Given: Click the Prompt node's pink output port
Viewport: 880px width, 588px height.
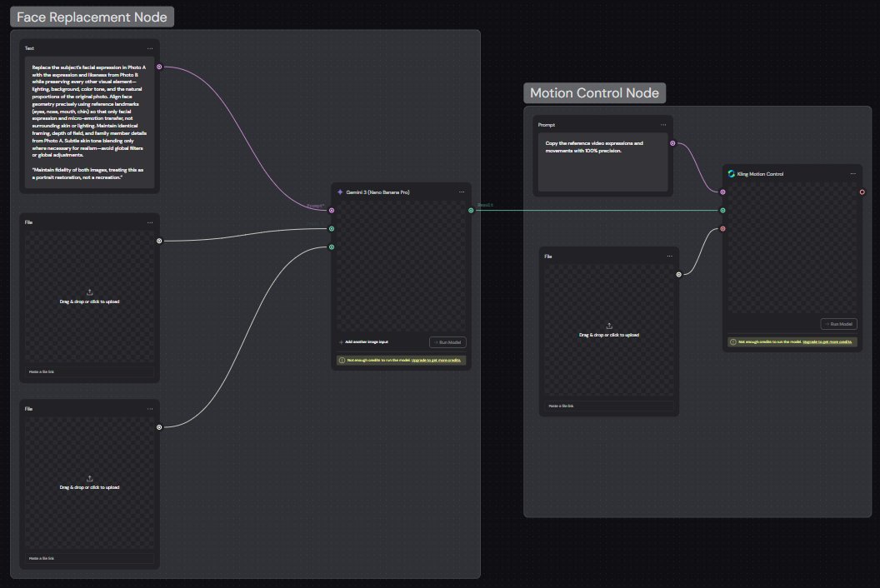Looking at the screenshot, I should pos(672,143).
